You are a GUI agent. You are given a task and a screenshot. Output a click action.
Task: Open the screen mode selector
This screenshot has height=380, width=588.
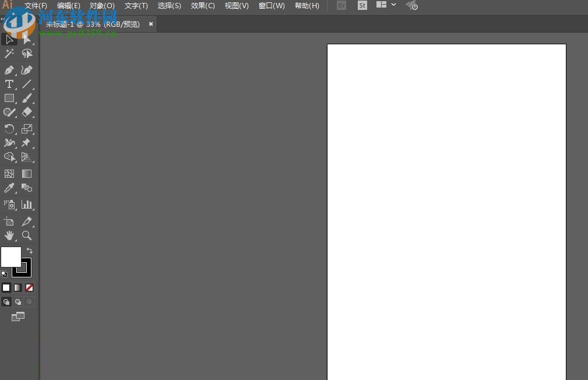click(x=18, y=316)
